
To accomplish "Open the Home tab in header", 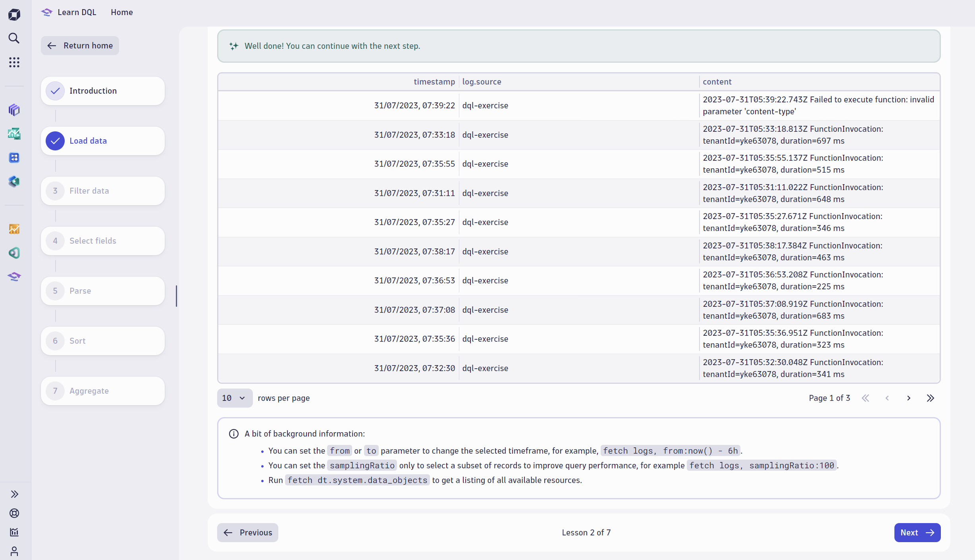I will (x=122, y=12).
